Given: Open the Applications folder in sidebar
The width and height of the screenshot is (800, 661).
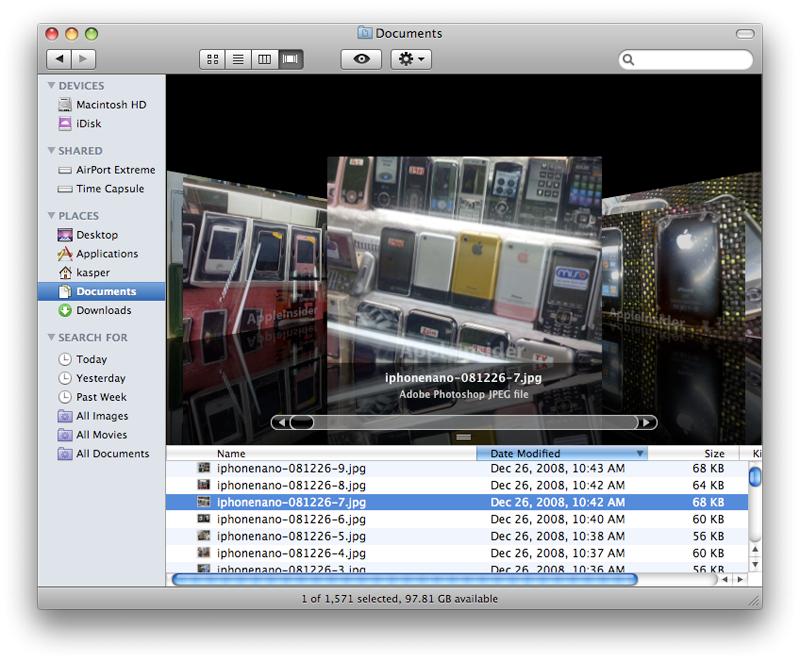Looking at the screenshot, I should click(x=106, y=254).
